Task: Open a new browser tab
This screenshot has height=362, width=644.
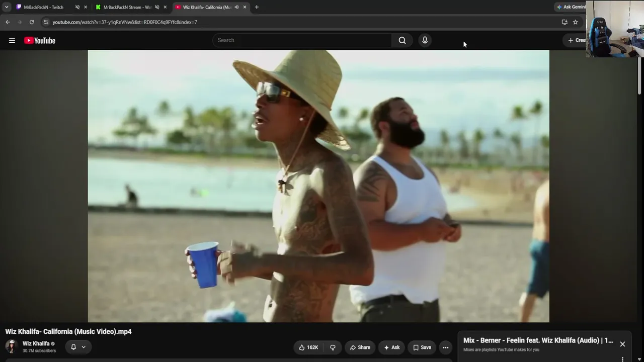Action: pos(257,7)
